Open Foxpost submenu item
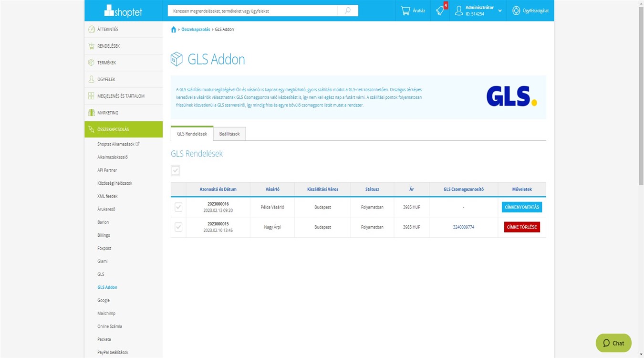644x358 pixels. coord(104,248)
